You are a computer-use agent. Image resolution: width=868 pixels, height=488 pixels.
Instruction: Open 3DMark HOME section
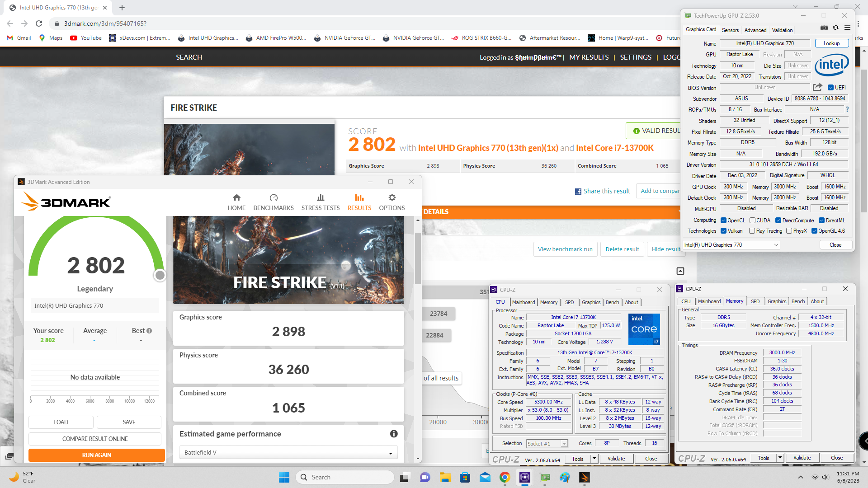236,202
